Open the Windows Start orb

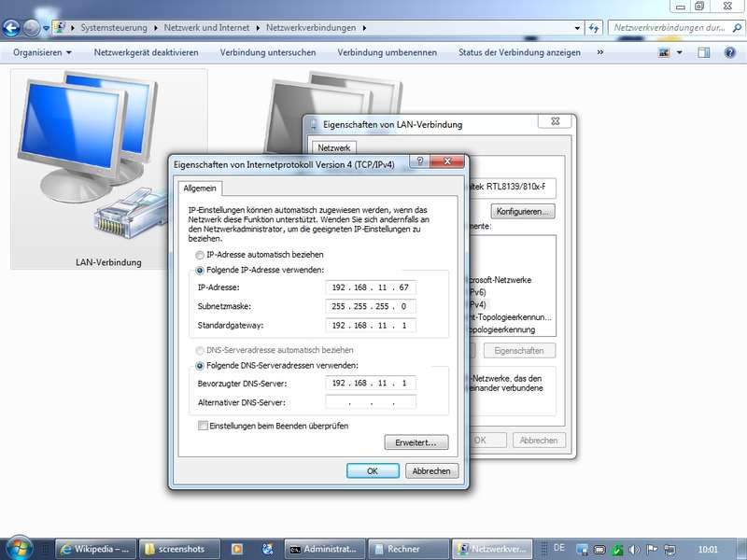point(19,548)
